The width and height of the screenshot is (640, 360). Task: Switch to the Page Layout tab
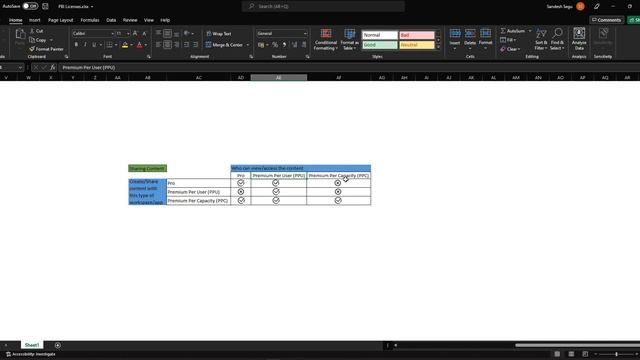coord(60,20)
